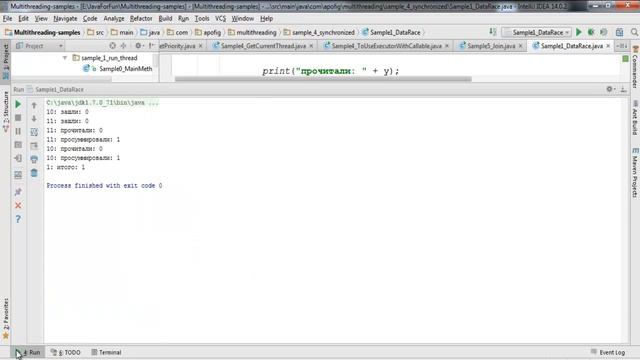Click the Print console output icon

pos(34,159)
